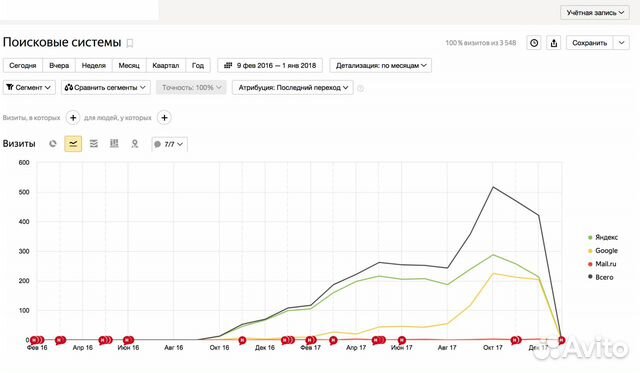Switch to pie chart view

(x=53, y=144)
